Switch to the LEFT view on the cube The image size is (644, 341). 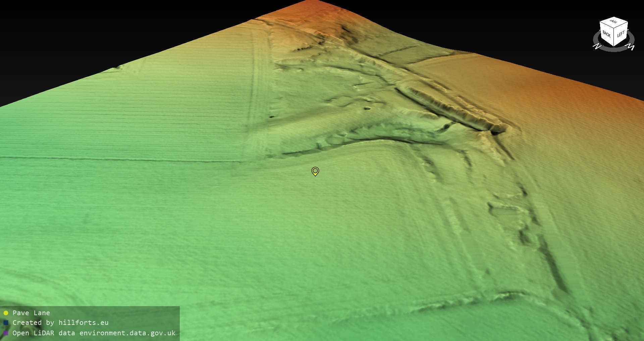621,34
